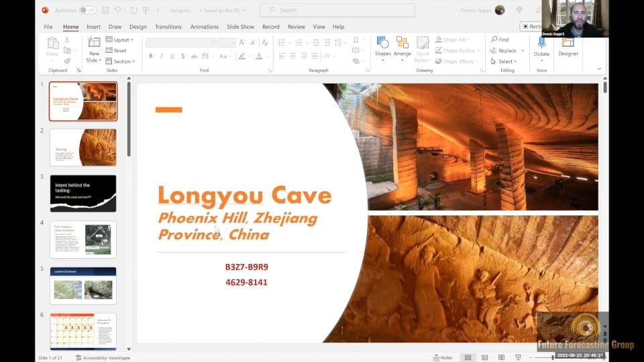
Task: Click the Increase Font Size icon
Action: coord(242,42)
